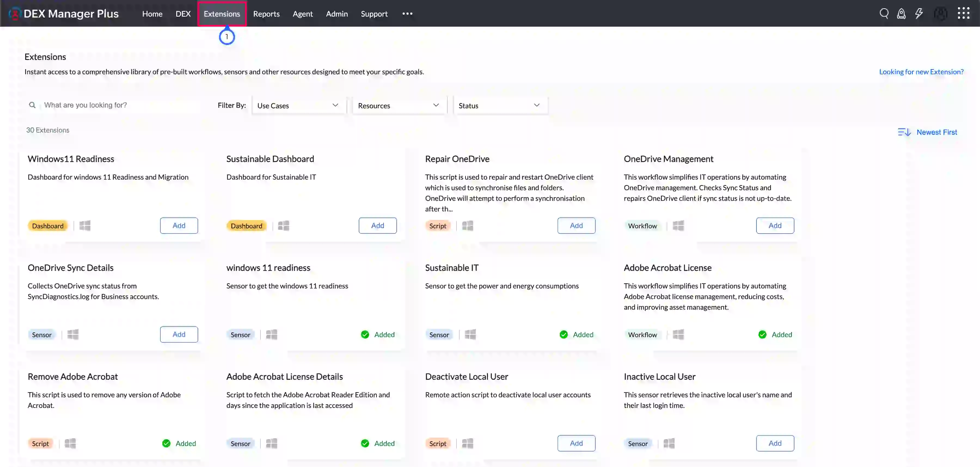Add the Windows11 Readiness dashboard
This screenshot has height=467, width=980.
[179, 226]
